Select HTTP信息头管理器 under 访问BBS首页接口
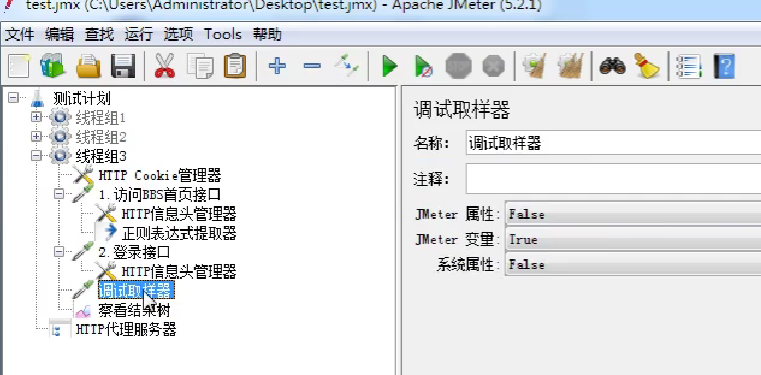The width and height of the screenshot is (761, 375). (x=179, y=213)
